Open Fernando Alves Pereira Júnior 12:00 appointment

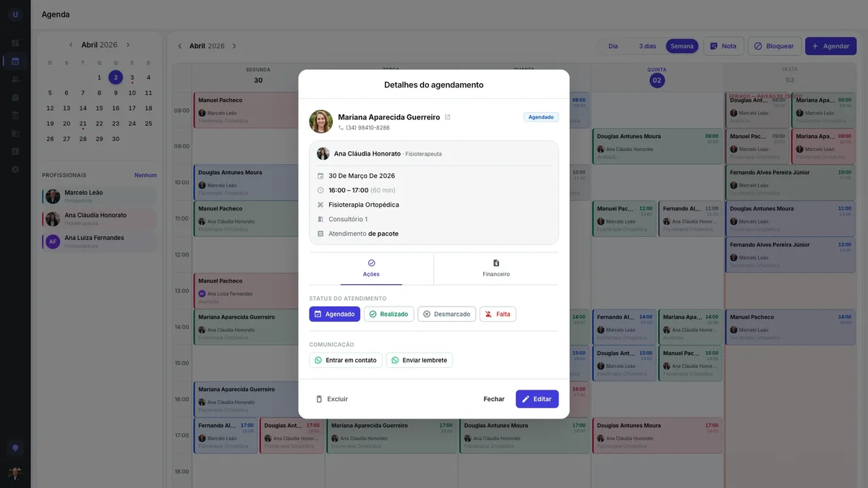point(791,254)
